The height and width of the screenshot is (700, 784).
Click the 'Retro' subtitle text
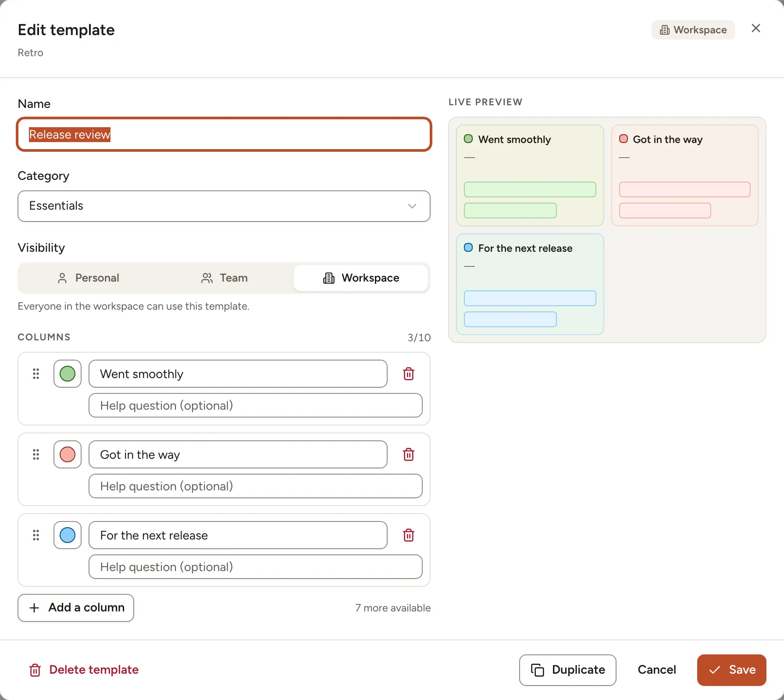(x=30, y=53)
